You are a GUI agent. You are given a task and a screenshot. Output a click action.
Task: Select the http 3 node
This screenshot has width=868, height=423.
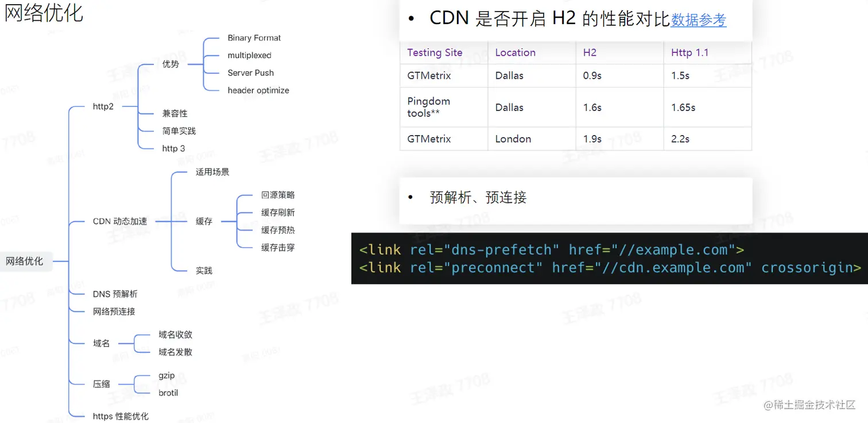point(173,148)
